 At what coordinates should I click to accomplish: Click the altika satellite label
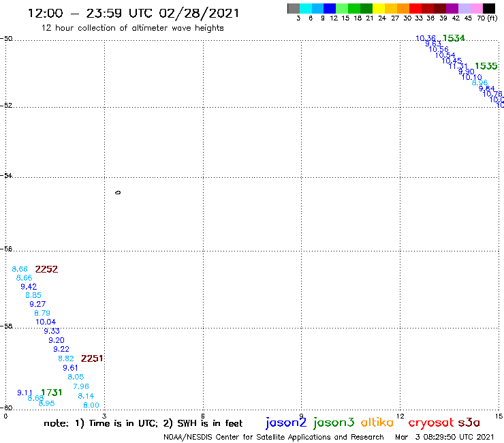click(377, 423)
